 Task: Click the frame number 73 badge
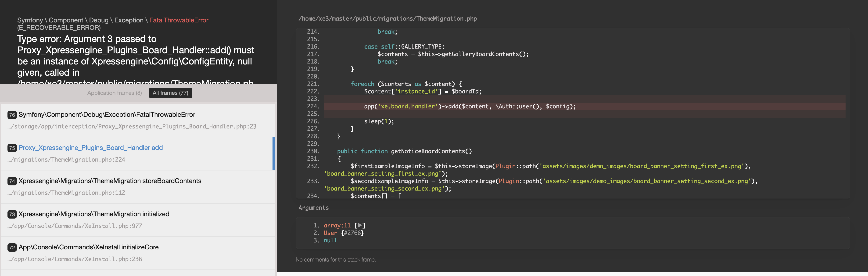click(x=12, y=214)
